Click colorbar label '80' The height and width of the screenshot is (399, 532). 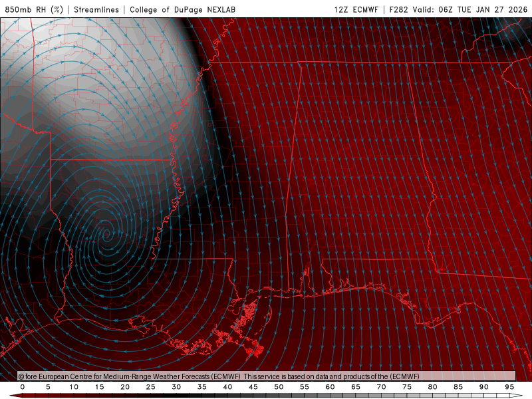(x=433, y=387)
